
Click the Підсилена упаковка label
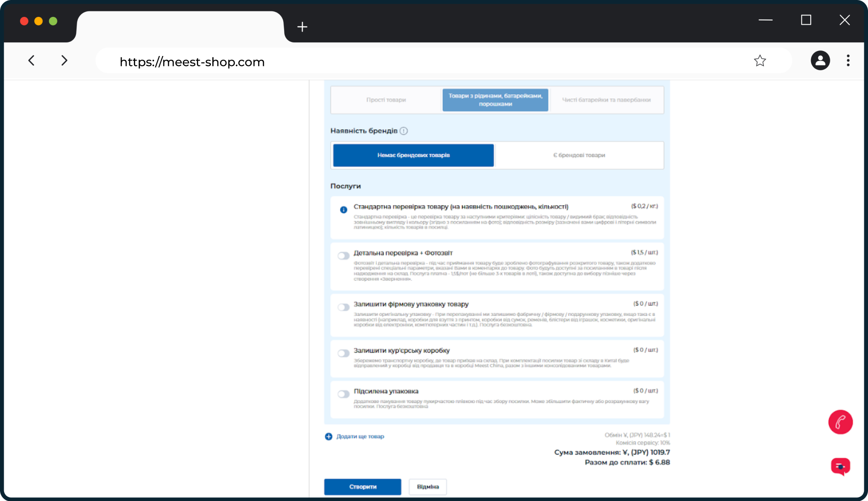tap(386, 391)
